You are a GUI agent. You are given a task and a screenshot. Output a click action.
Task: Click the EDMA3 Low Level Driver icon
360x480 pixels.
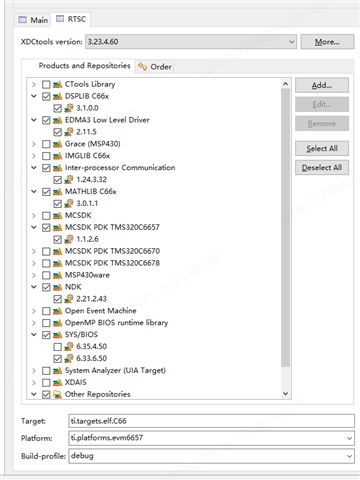57,120
